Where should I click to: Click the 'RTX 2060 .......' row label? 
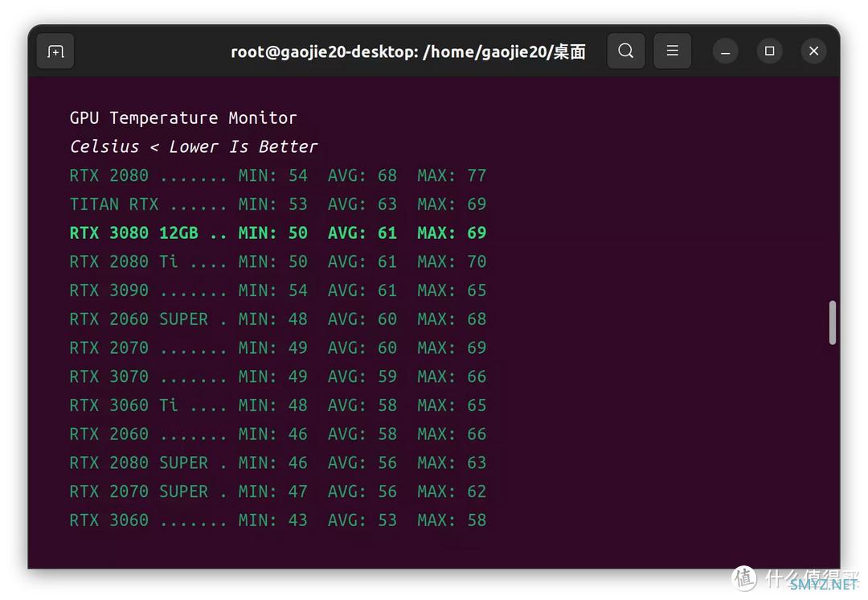click(148, 434)
